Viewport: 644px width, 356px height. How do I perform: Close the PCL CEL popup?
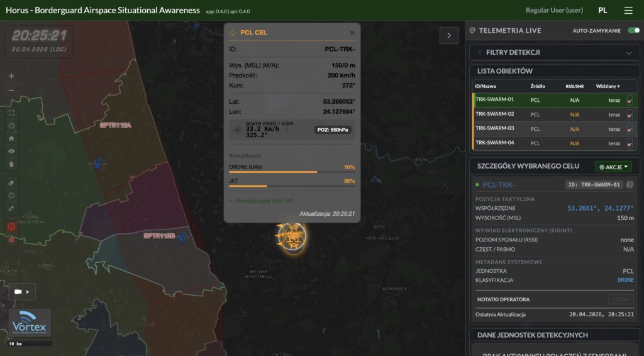tap(352, 33)
